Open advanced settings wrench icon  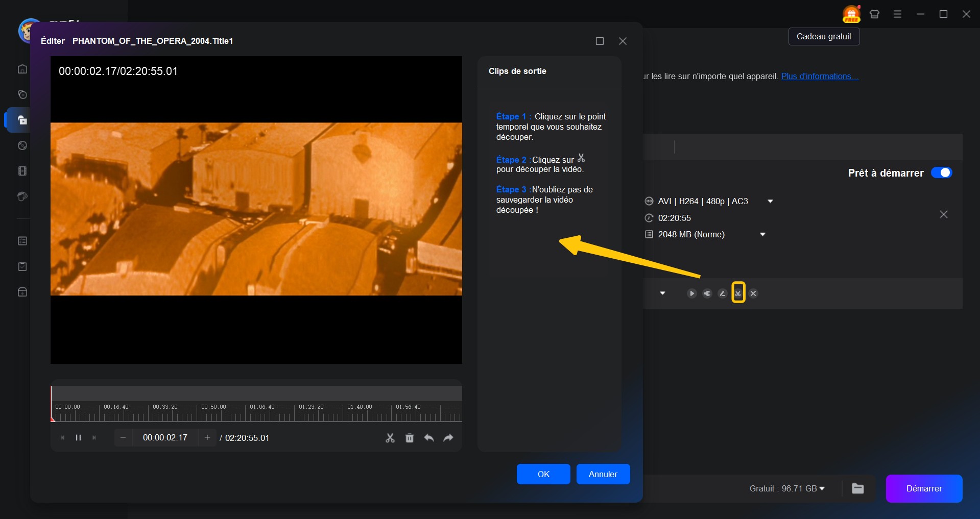(x=707, y=293)
